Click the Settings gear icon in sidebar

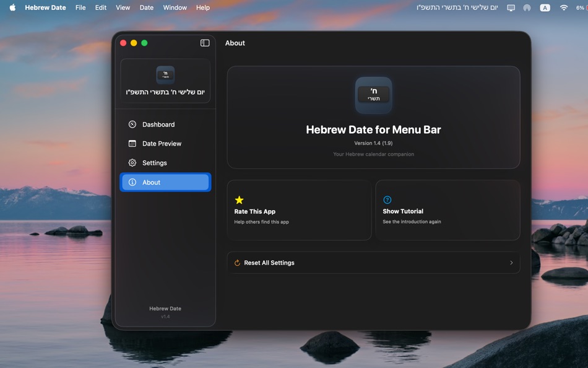pos(132,162)
